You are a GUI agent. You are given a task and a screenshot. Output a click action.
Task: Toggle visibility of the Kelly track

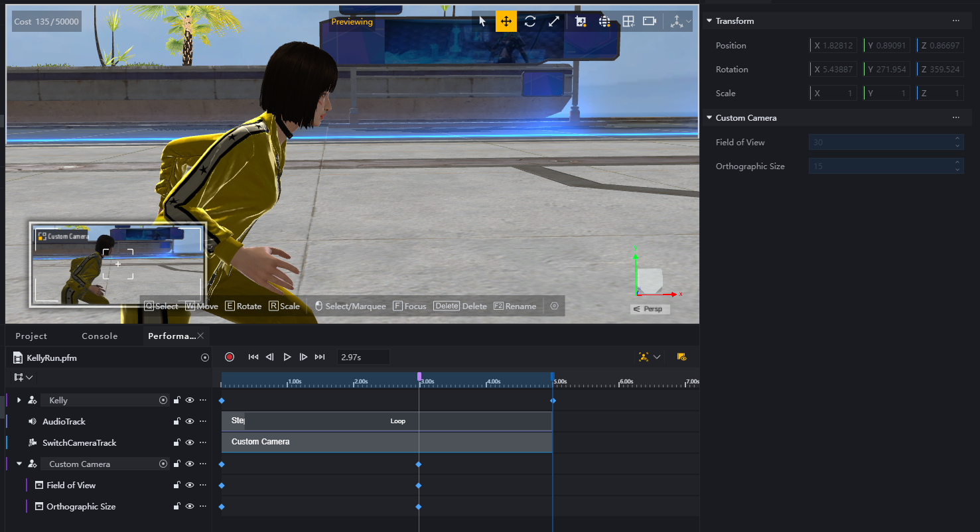(x=190, y=401)
